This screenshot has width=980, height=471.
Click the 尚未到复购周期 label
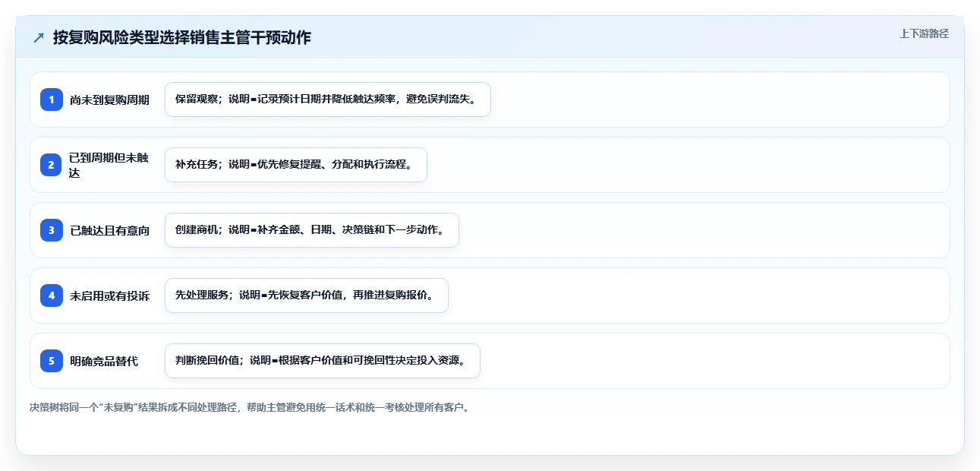click(109, 100)
